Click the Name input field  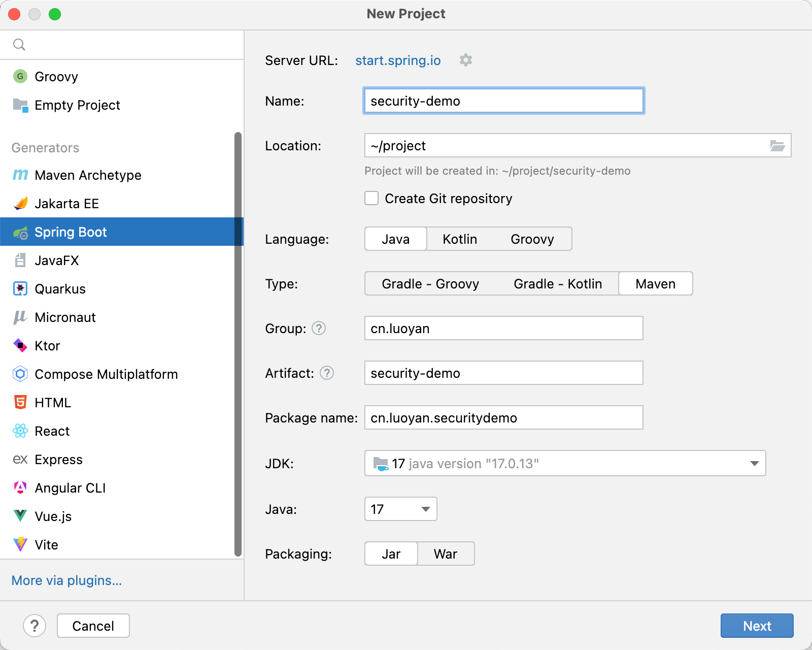(504, 101)
